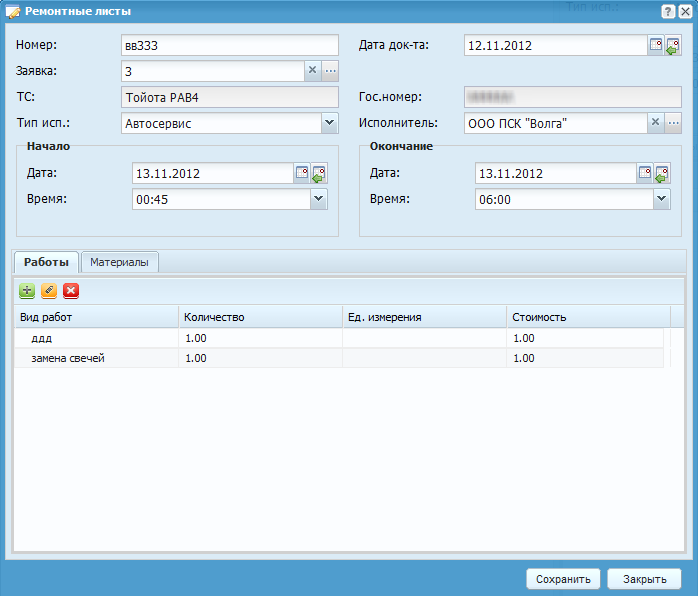698x596 pixels.
Task: Open calendar picker for Начало date
Action: click(x=302, y=173)
